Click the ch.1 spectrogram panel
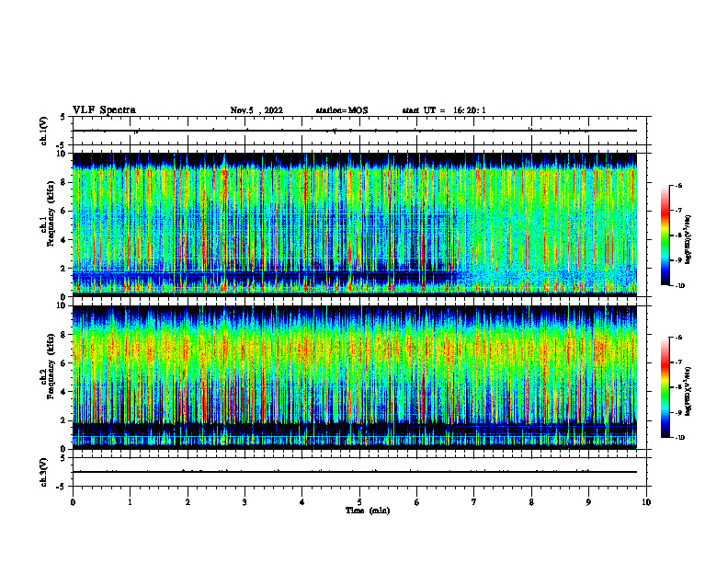The image size is (728, 563). click(355, 224)
